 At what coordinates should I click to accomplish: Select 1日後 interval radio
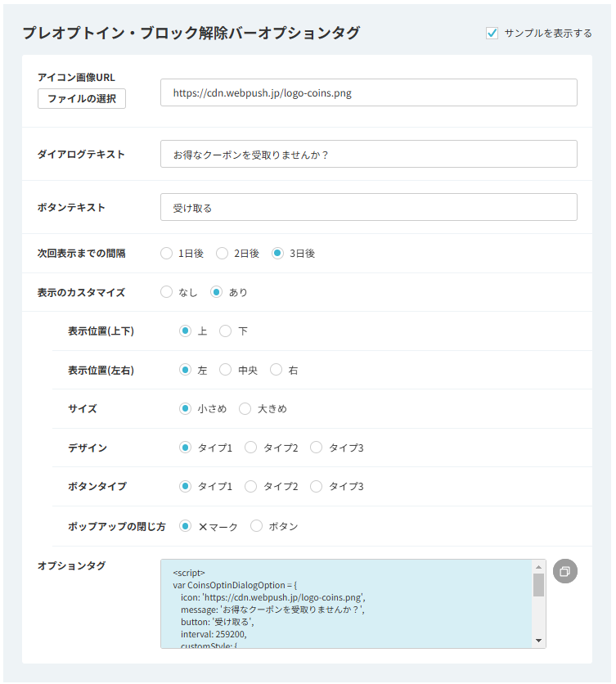click(166, 254)
